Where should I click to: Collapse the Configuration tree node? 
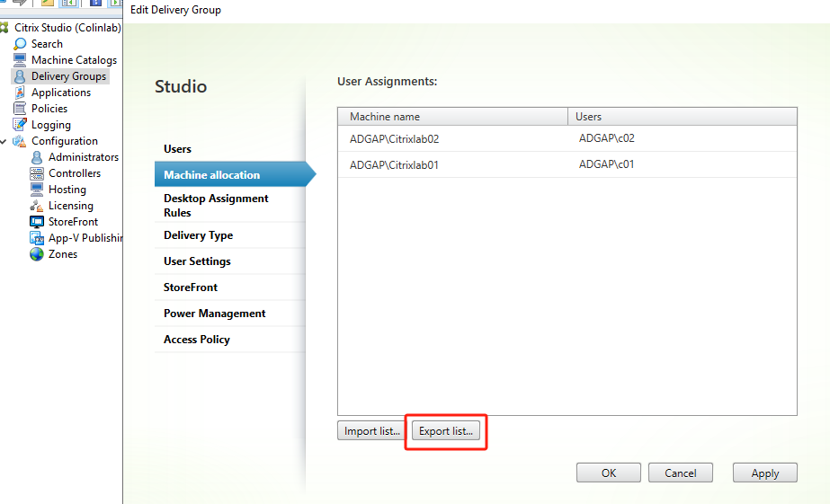pyautogui.click(x=4, y=141)
